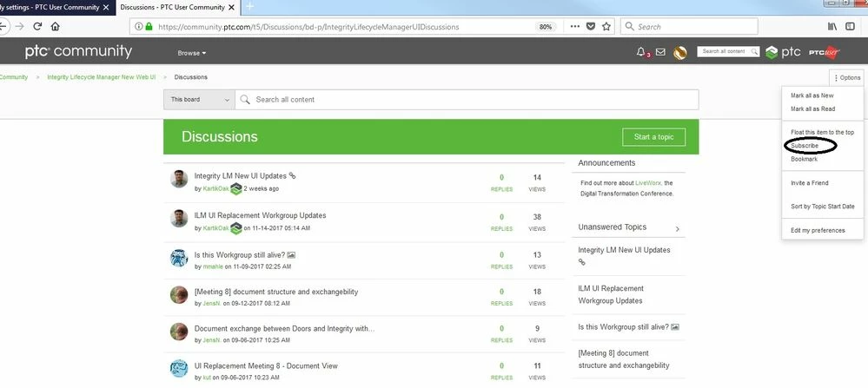Click kut avatar on UI Replacement post
This screenshot has width=868, height=388.
point(179,369)
